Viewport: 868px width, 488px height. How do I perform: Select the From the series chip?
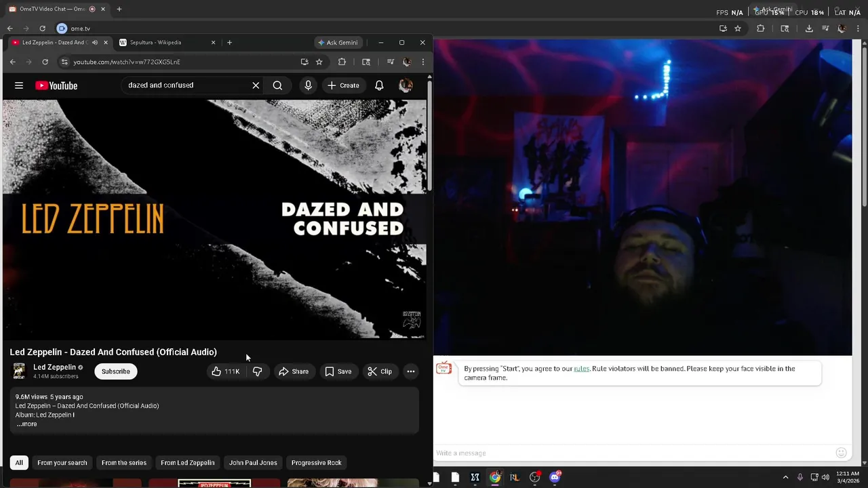click(x=124, y=463)
